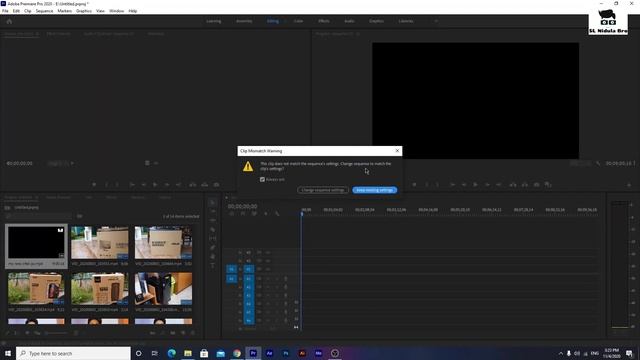The image size is (640, 360).
Task: Open the File menu
Action: pyautogui.click(x=5, y=11)
